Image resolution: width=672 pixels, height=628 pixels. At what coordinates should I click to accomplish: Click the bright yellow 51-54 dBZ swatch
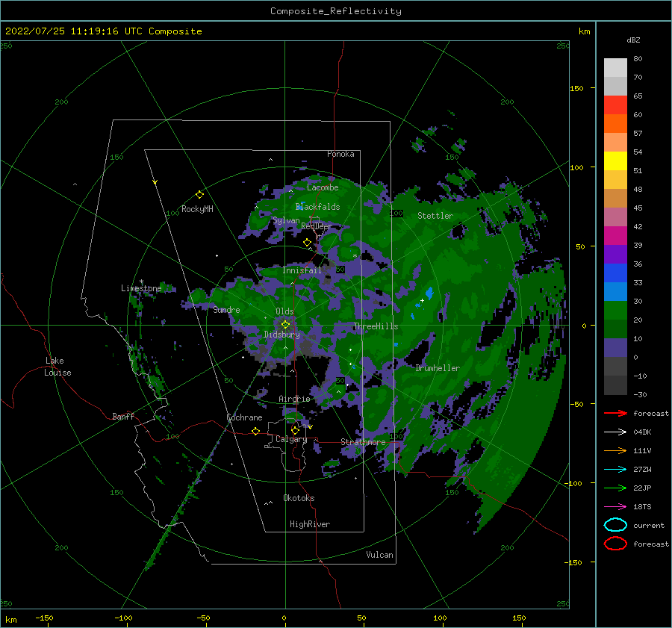[615, 161]
